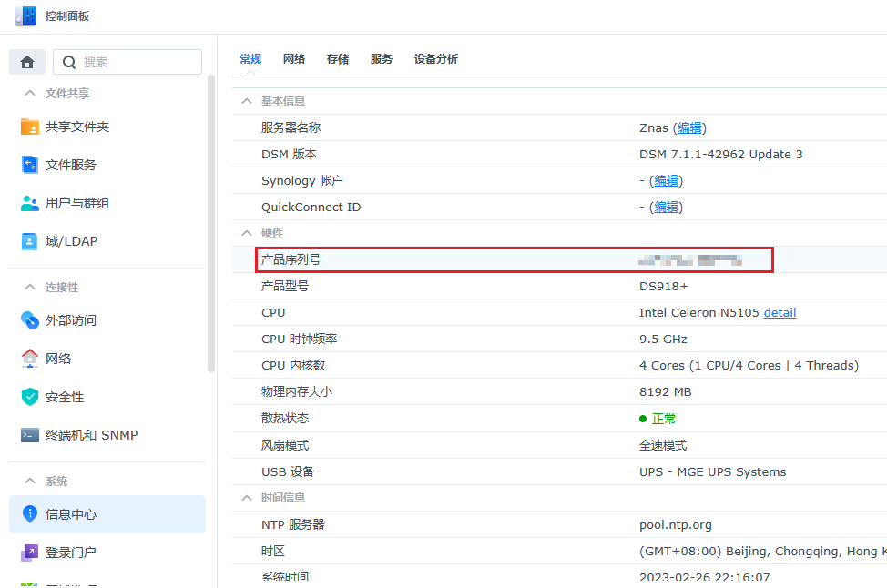This screenshot has width=887, height=588.
Task: Open the User & Group icon (用户与群组)
Action: point(29,203)
